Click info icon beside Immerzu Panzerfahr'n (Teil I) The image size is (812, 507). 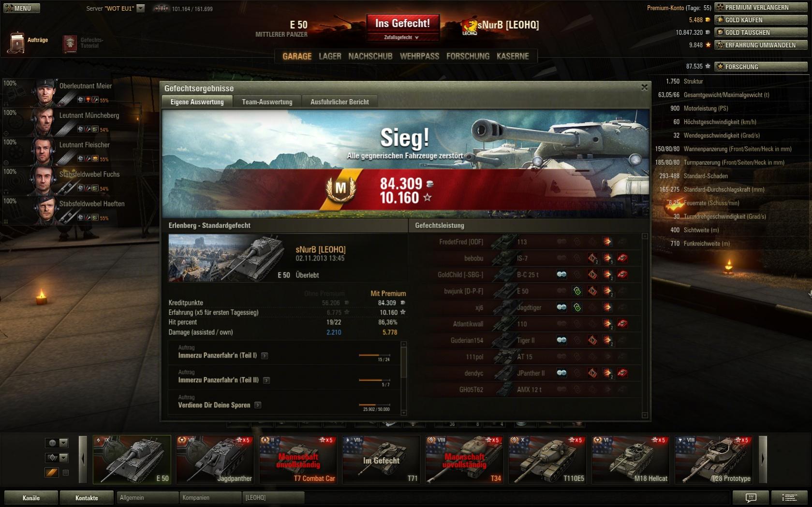tap(265, 356)
